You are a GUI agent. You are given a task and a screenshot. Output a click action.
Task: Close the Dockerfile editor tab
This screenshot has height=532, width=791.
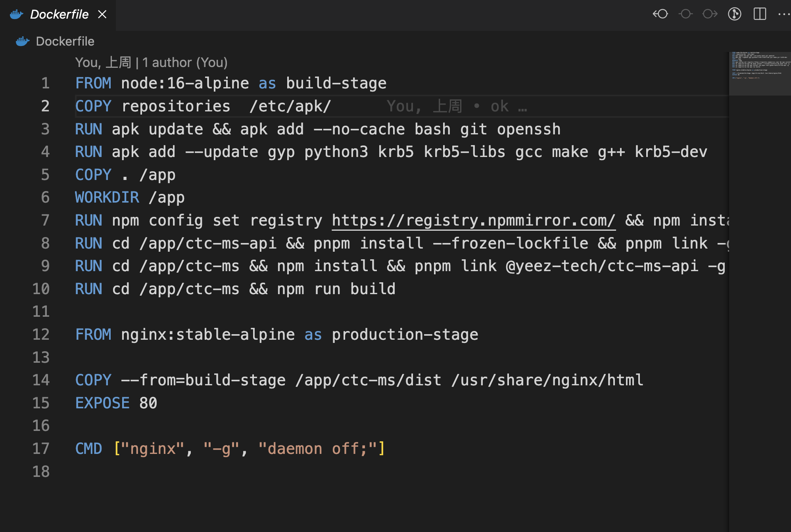click(102, 14)
